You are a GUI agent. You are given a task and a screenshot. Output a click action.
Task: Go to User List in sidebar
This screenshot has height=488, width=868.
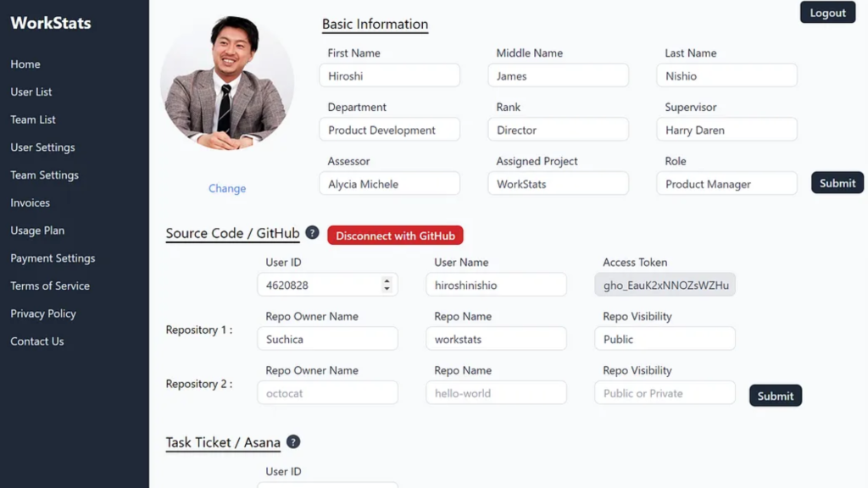pyautogui.click(x=31, y=92)
